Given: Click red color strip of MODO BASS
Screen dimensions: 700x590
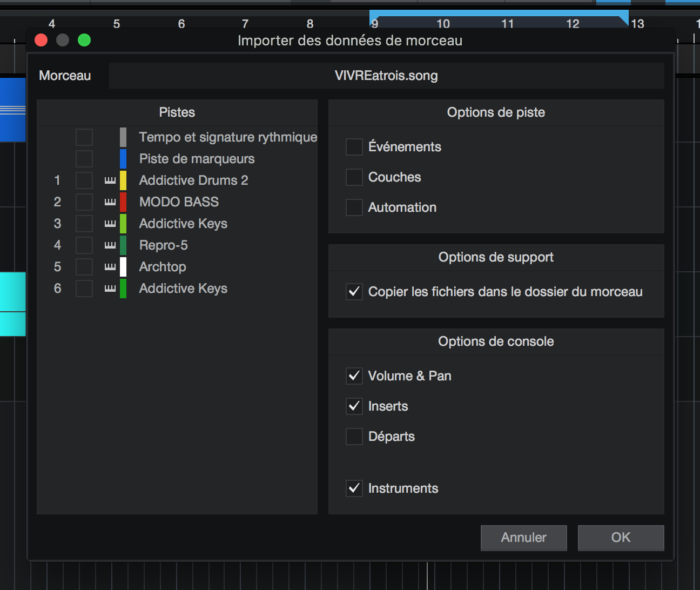Looking at the screenshot, I should [x=123, y=202].
